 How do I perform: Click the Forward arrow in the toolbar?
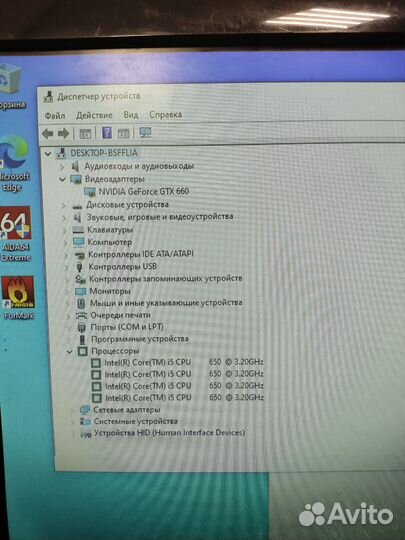(63, 134)
